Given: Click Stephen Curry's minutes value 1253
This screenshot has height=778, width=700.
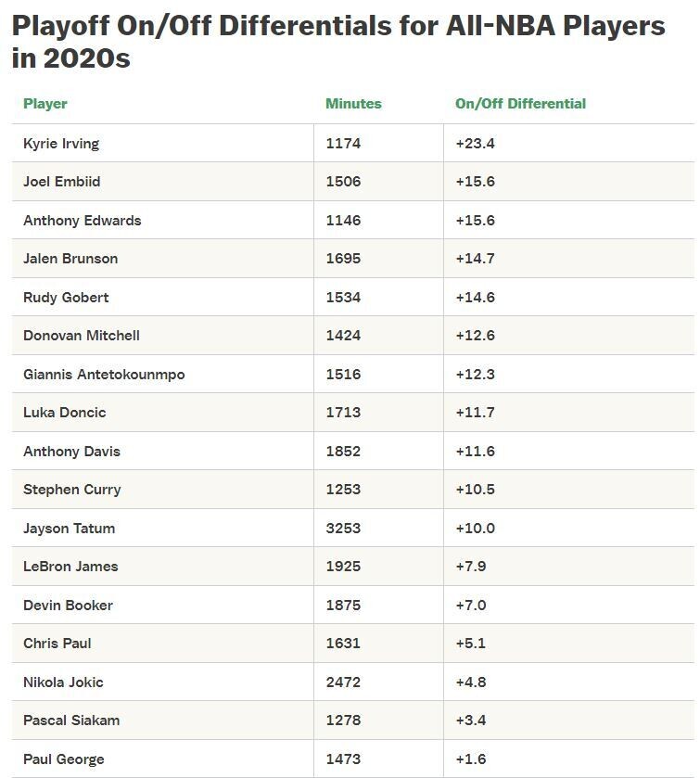Looking at the screenshot, I should 343,490.
